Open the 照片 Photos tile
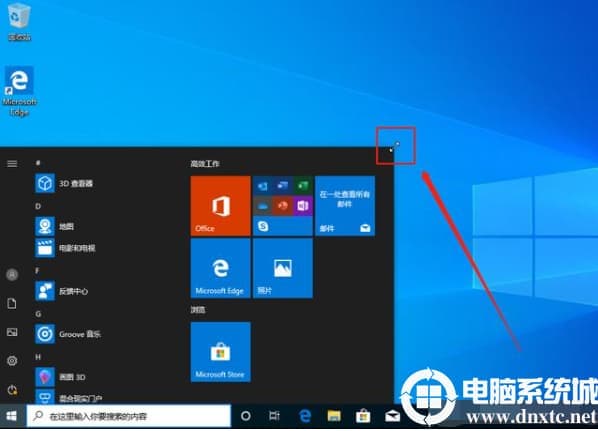 pos(283,268)
